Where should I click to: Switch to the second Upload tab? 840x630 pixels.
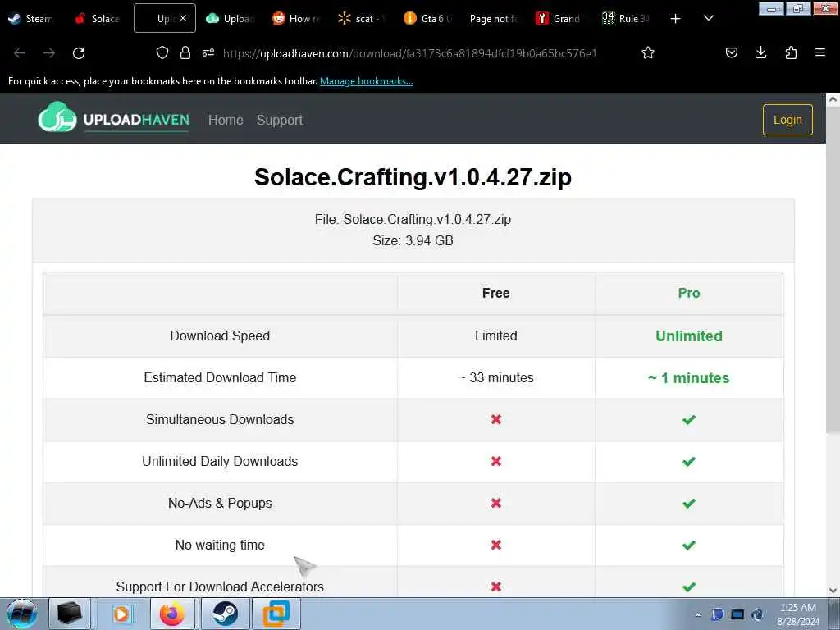point(231,18)
